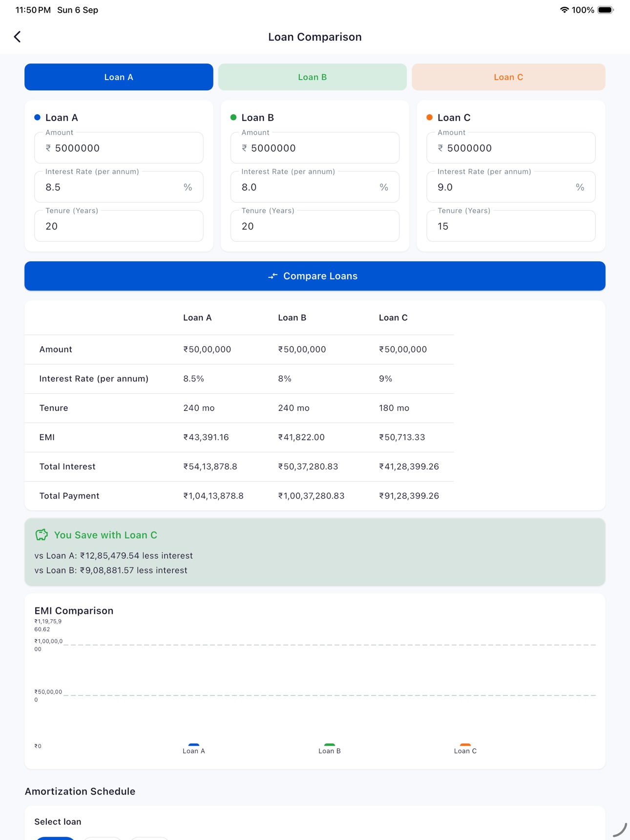Viewport: 630px width, 840px height.
Task: Switch to the Loan C tab
Action: 508,77
